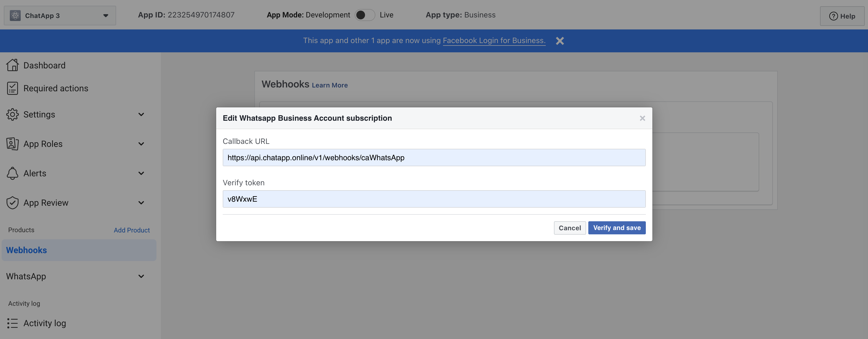This screenshot has height=339, width=868.
Task: Expand the Settings chevron
Action: pos(141,114)
